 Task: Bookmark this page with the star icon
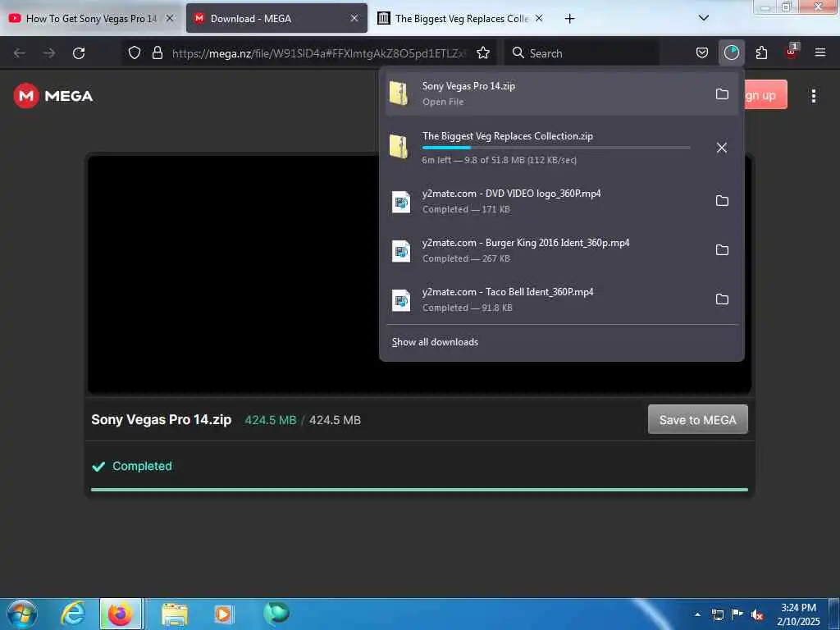(483, 53)
